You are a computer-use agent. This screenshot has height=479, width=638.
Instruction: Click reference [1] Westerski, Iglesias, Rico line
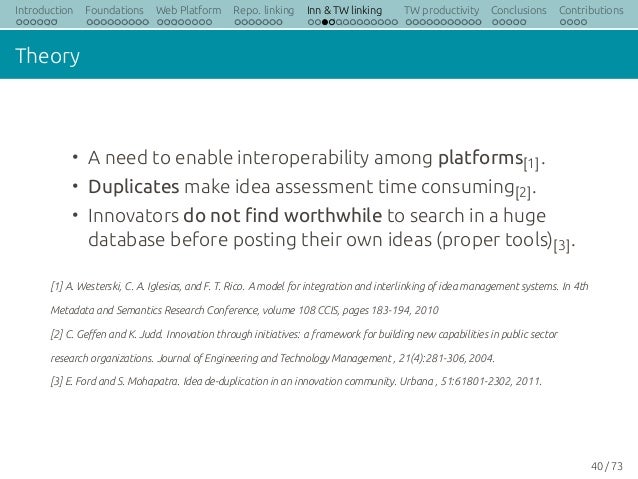319,287
